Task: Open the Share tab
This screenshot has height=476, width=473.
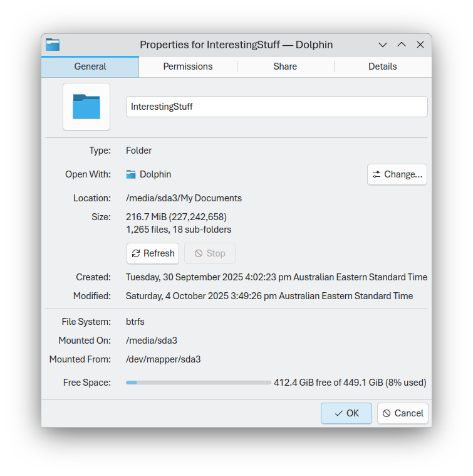Action: click(285, 66)
